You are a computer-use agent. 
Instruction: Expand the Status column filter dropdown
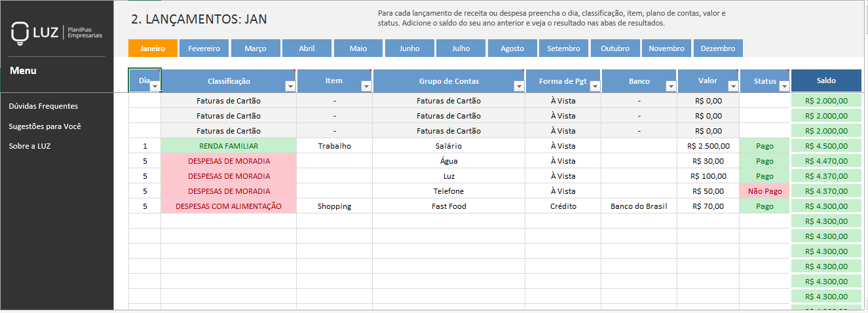(x=783, y=86)
